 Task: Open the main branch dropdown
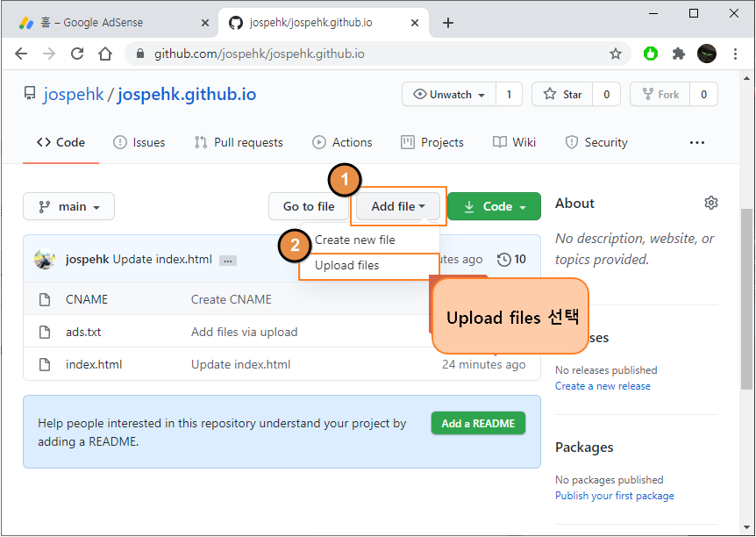pyautogui.click(x=69, y=206)
